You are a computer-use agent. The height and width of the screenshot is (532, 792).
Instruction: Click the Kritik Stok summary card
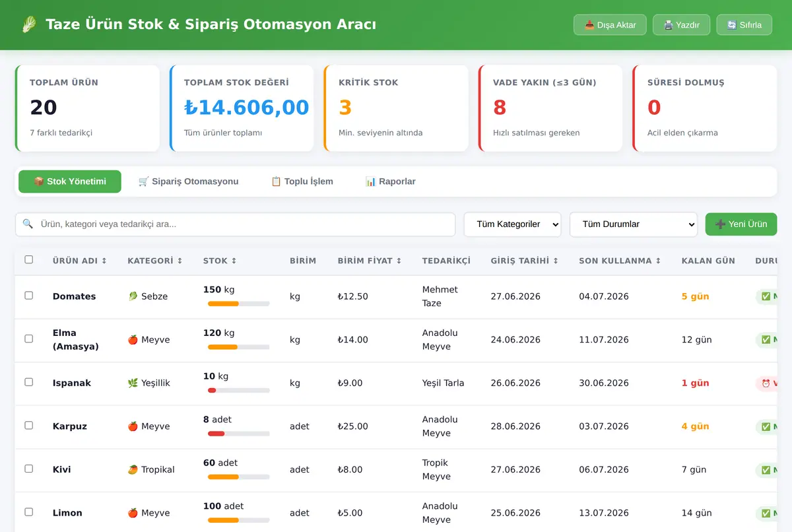pos(396,108)
